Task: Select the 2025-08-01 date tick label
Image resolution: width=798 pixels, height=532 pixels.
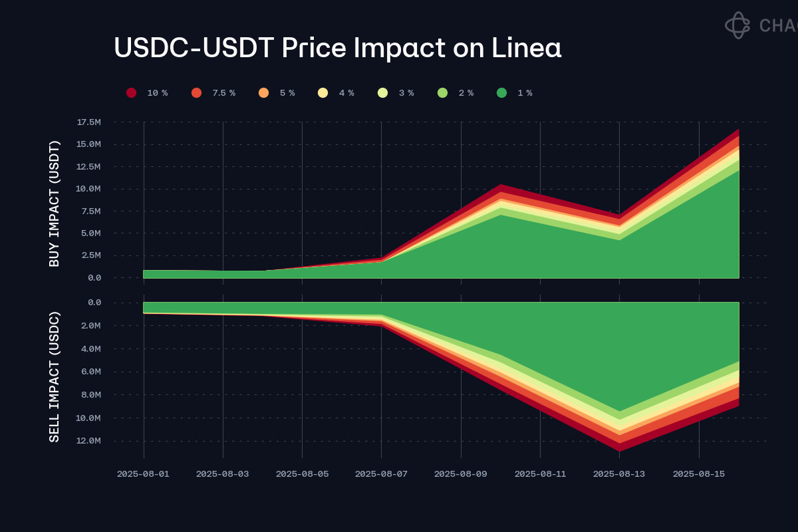Action: [x=143, y=474]
